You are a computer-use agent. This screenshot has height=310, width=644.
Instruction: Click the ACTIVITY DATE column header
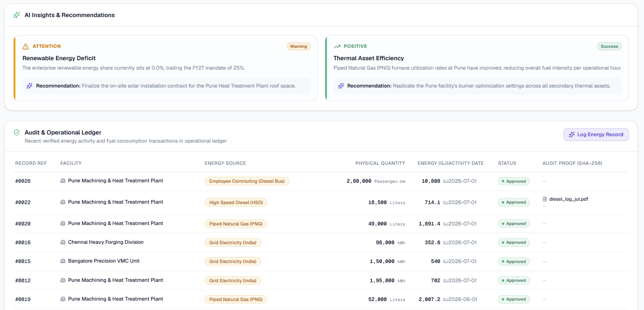pyautogui.click(x=466, y=163)
